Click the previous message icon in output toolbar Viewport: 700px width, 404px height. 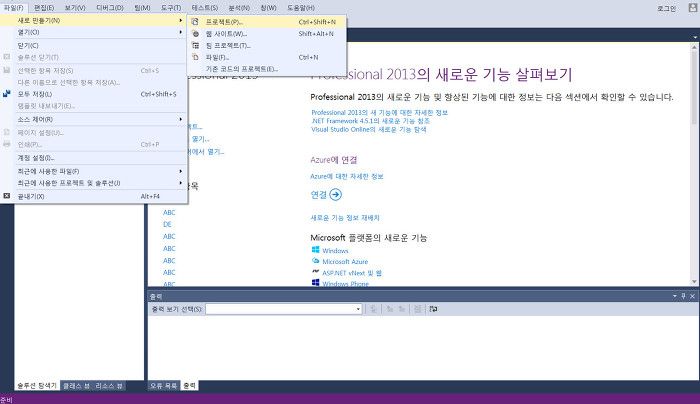tap(390, 309)
